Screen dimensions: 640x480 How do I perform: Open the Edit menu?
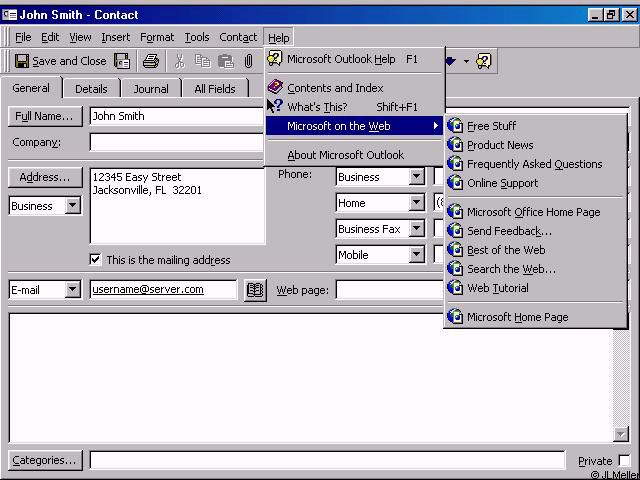[50, 38]
